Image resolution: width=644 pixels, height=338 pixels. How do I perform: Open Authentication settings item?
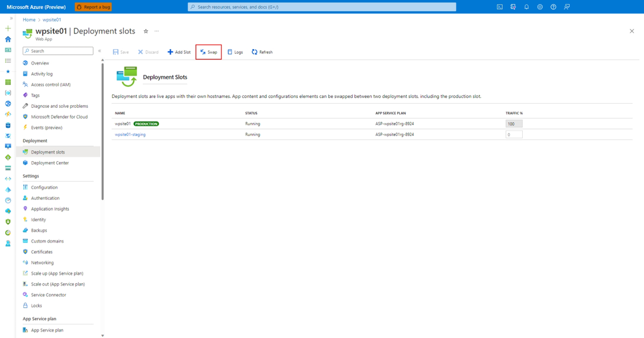tap(45, 198)
